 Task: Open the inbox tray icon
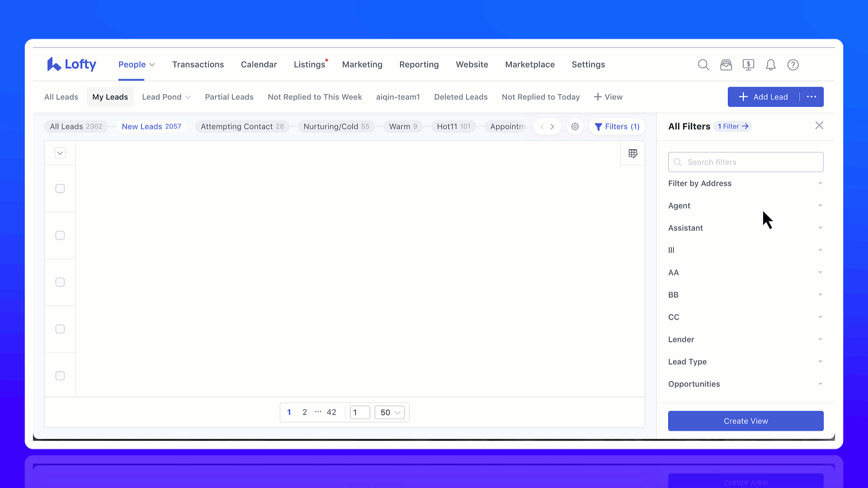[726, 65]
